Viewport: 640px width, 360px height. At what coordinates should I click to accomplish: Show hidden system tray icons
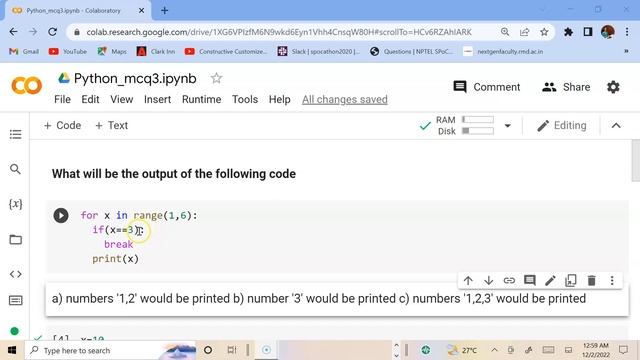point(494,350)
